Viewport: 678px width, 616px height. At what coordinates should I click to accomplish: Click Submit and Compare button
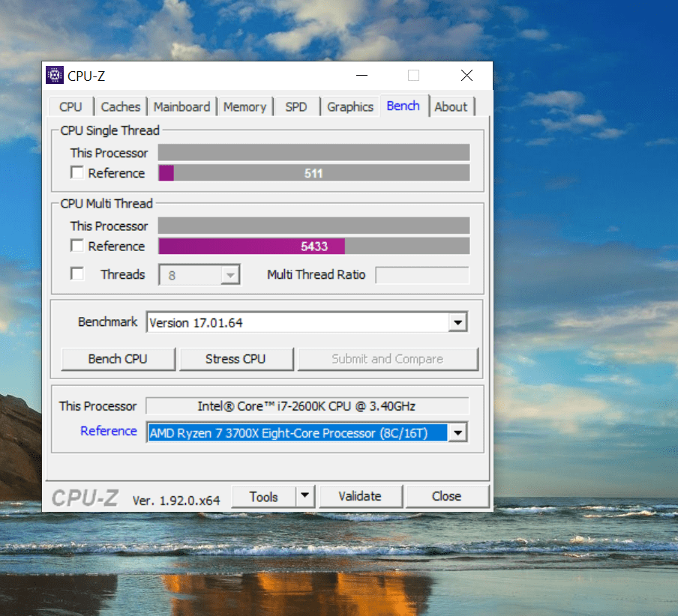(388, 359)
